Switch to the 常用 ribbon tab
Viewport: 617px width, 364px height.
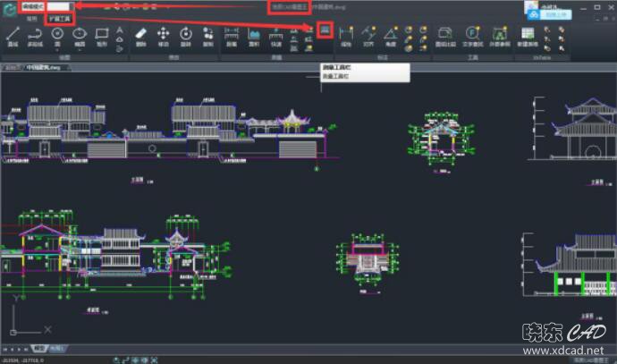[x=31, y=17]
